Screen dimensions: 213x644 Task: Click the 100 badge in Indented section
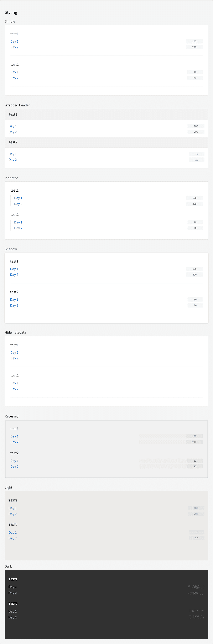point(194,198)
